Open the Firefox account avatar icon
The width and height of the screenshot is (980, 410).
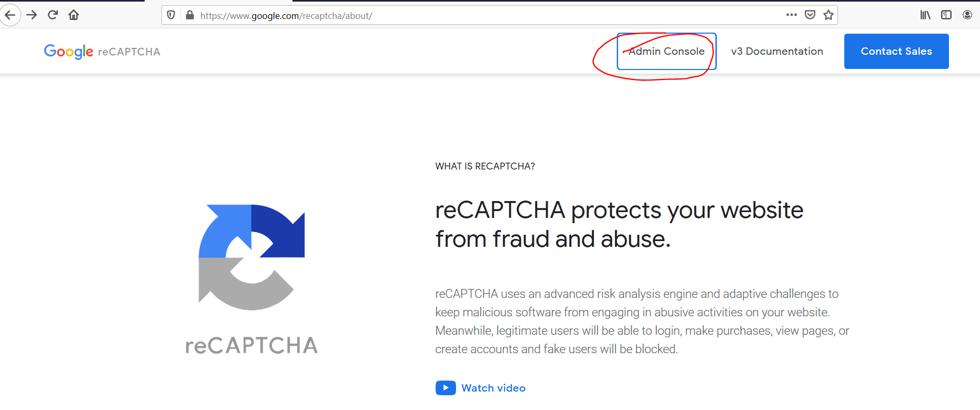[967, 15]
